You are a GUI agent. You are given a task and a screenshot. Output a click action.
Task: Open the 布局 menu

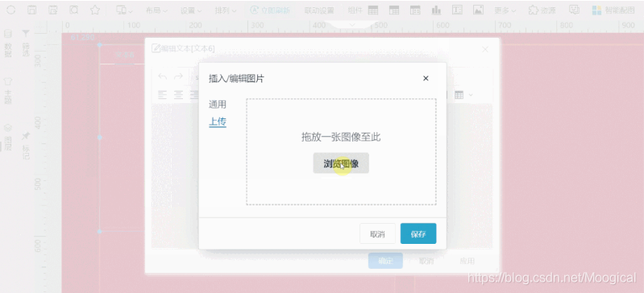(156, 10)
